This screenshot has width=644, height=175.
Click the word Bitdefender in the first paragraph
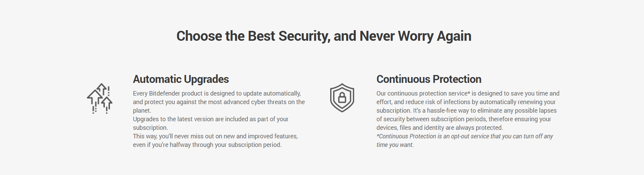point(164,93)
